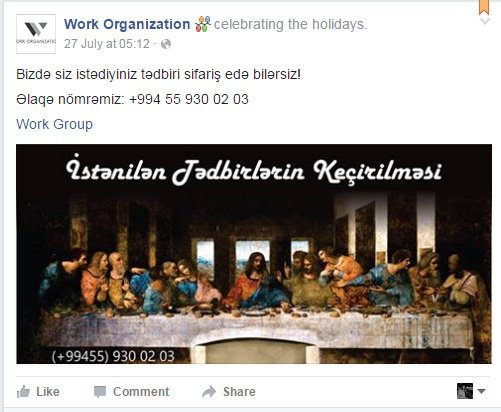Click the thumbs-up Like icon
Image resolution: width=501 pixels, height=412 pixels.
23,392
